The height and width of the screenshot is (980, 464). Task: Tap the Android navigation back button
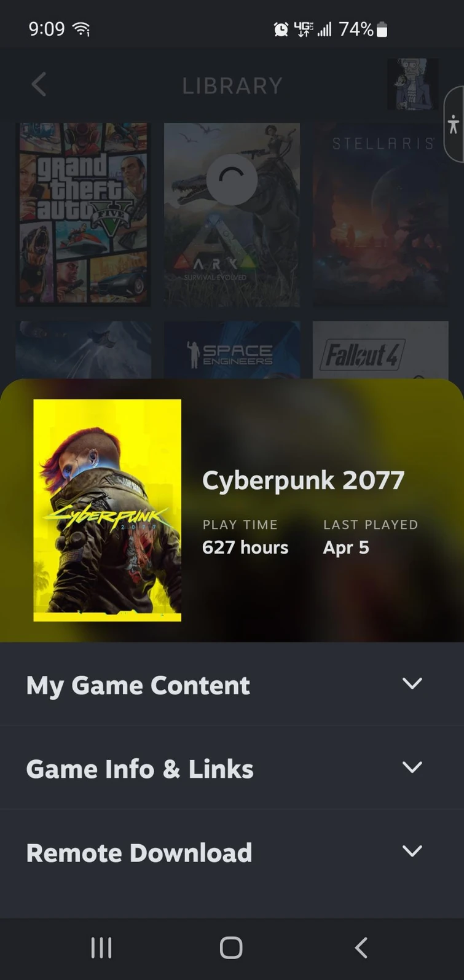coord(361,947)
